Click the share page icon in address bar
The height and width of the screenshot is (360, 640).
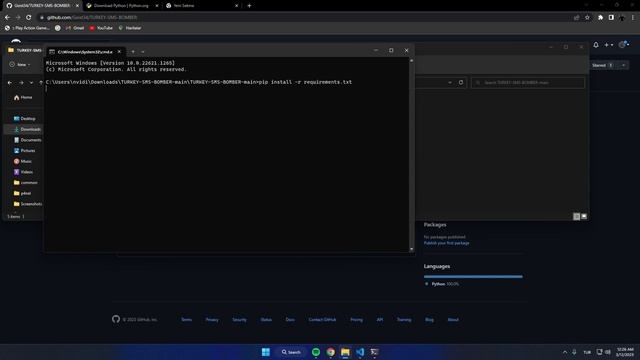[576, 18]
